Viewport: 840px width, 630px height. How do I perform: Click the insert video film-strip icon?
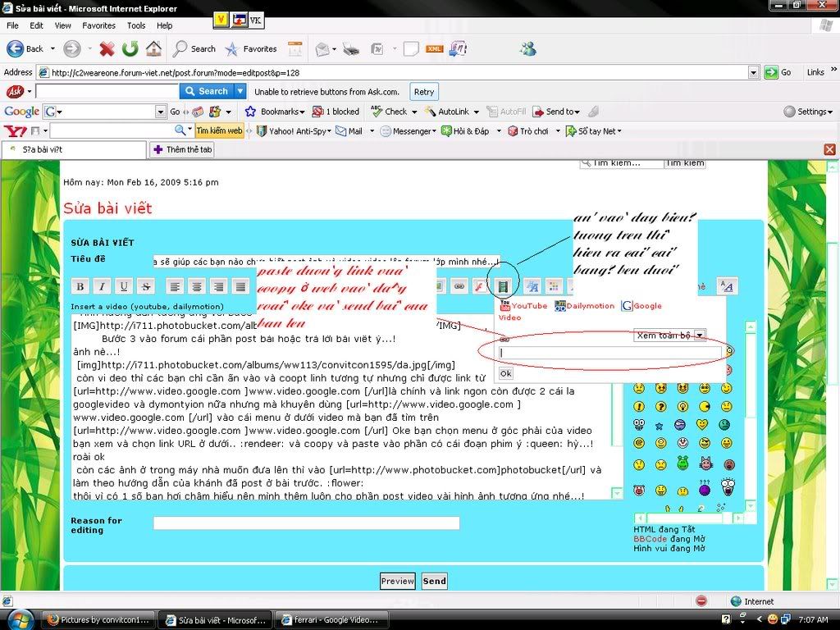(x=503, y=286)
